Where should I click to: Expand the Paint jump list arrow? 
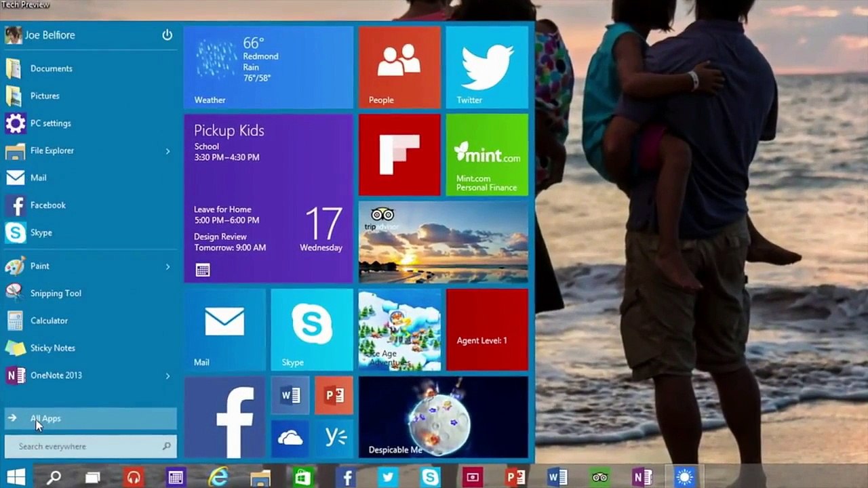[x=167, y=266]
